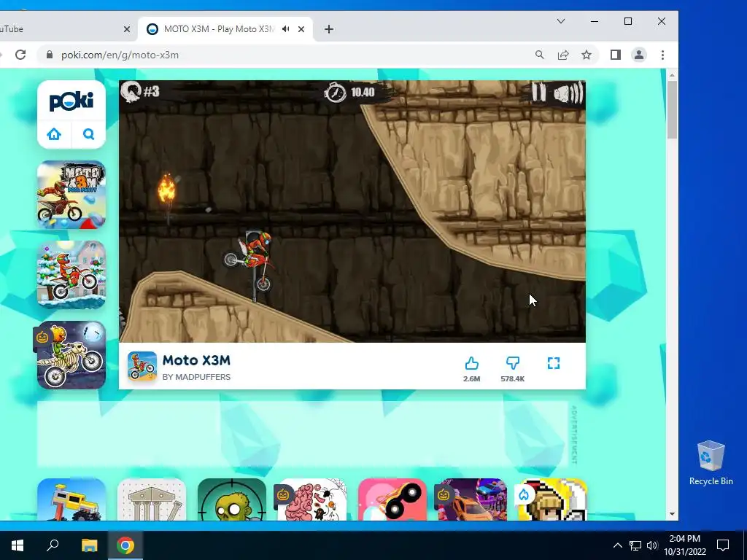
Task: Open the game in fullscreen mode
Action: 554,363
